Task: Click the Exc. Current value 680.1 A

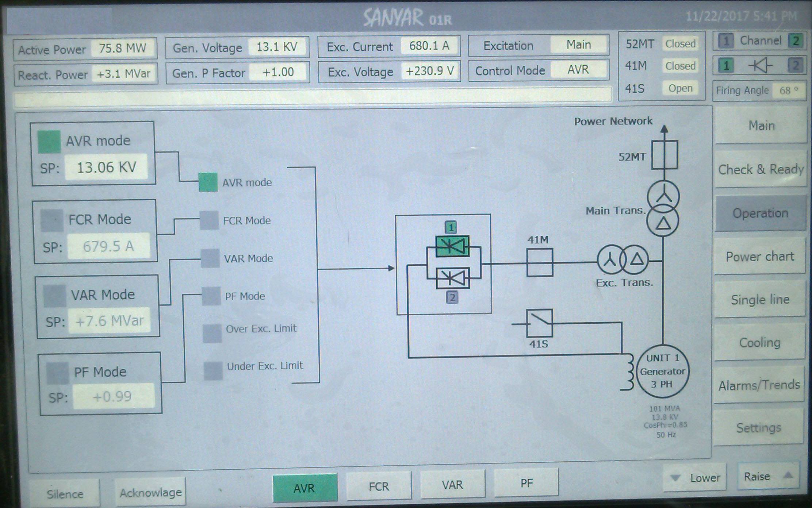Action: tap(429, 46)
